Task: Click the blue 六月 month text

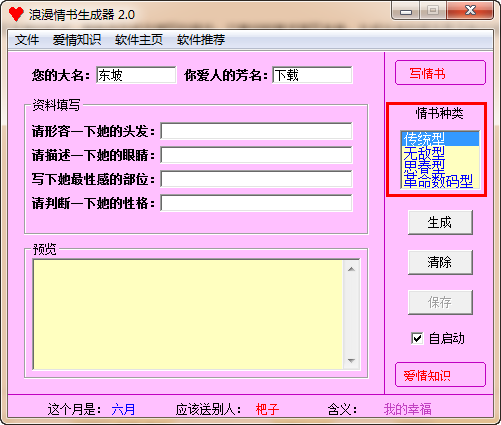Action: [123, 409]
